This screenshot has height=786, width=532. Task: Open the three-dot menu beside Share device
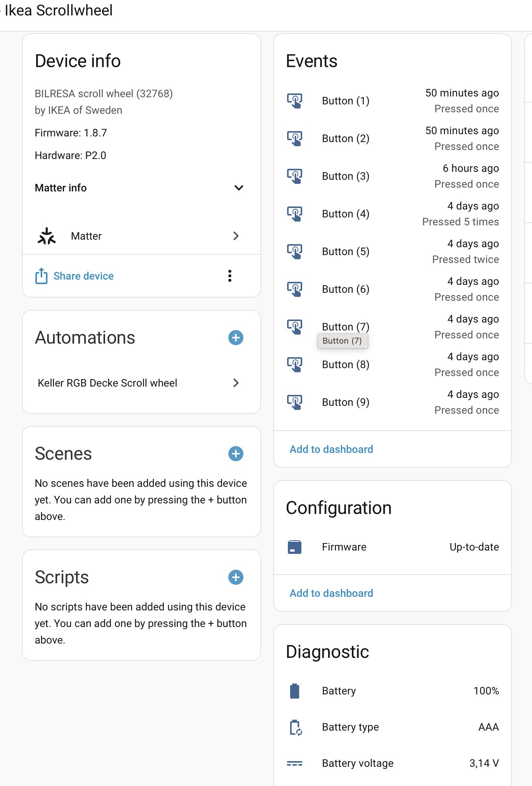230,276
